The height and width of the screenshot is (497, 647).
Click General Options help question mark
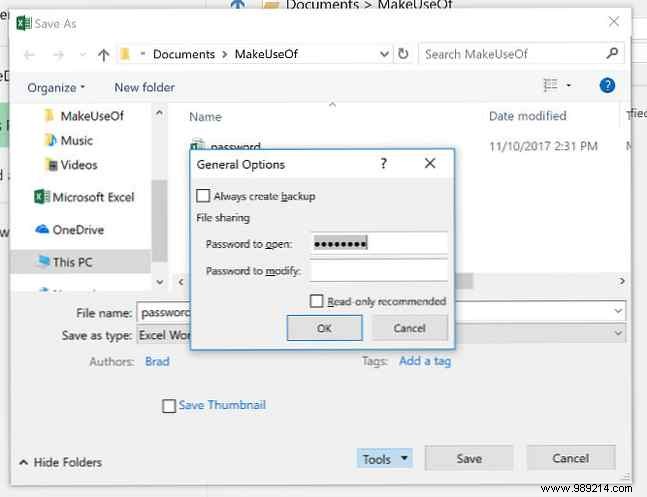click(383, 163)
